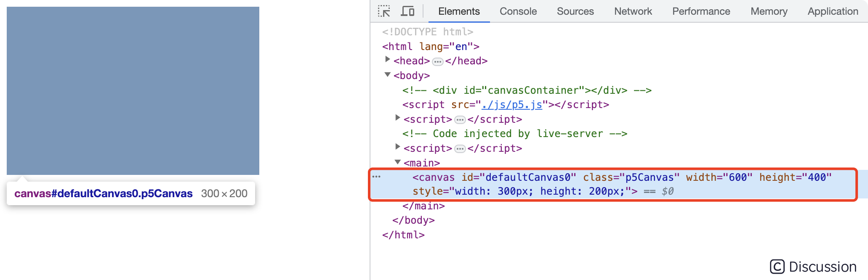Select the html lang="en" node
Image resolution: width=868 pixels, height=280 pixels.
(x=431, y=47)
